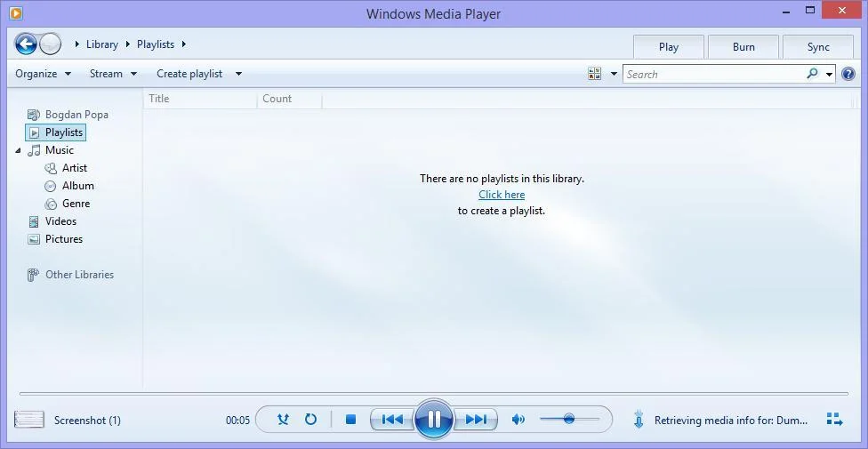Click the Windows Media Player title bar icon
868x449 pixels.
(x=16, y=12)
